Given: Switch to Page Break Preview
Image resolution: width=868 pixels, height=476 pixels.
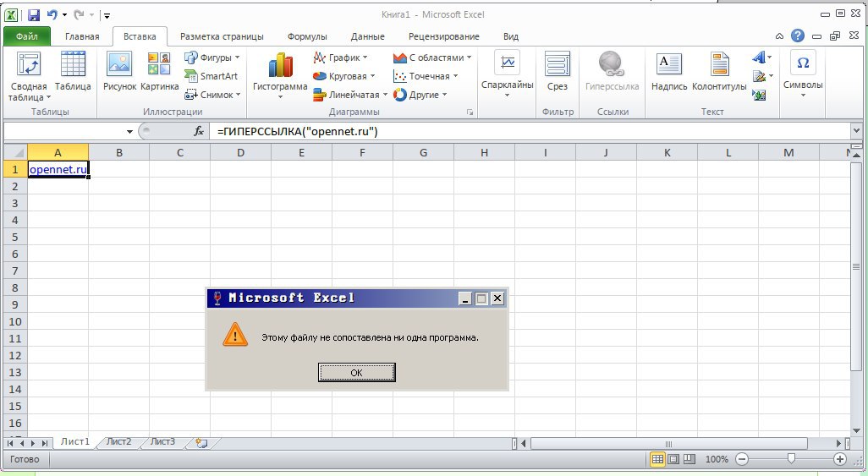Looking at the screenshot, I should tap(689, 459).
